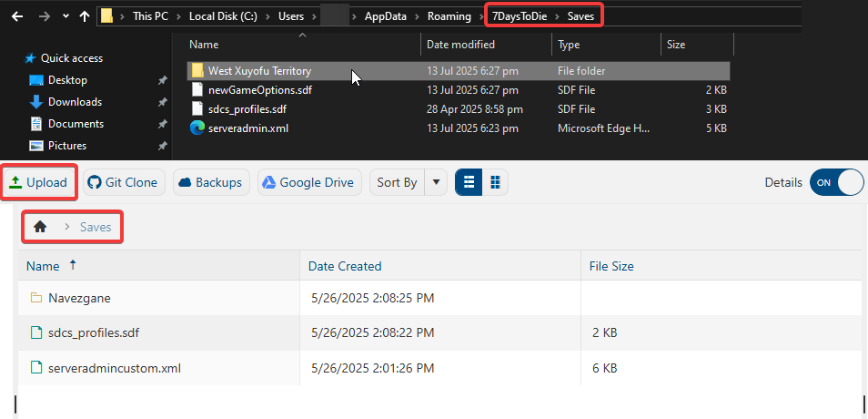This screenshot has height=419, width=868.
Task: Select Quick access in navigation pane
Action: coord(71,58)
